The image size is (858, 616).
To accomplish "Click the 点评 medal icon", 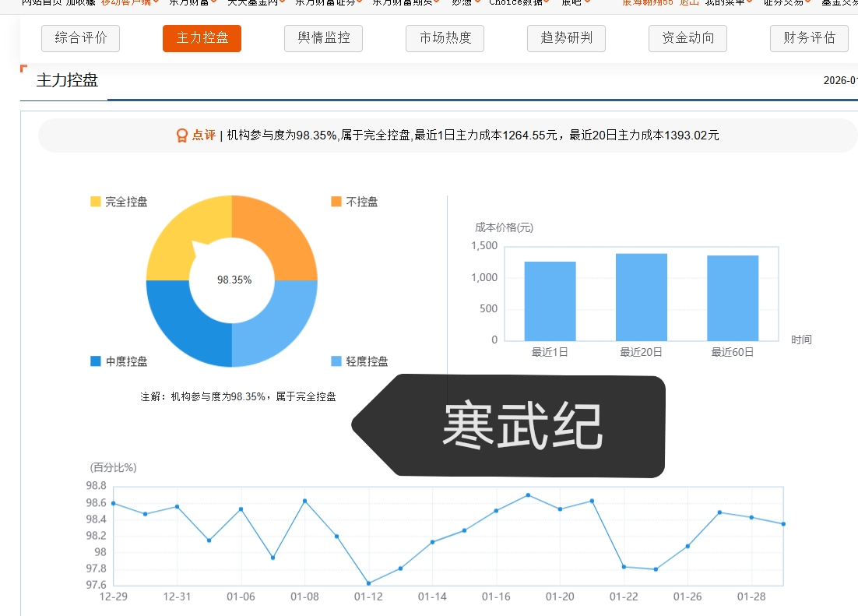I will [x=182, y=136].
